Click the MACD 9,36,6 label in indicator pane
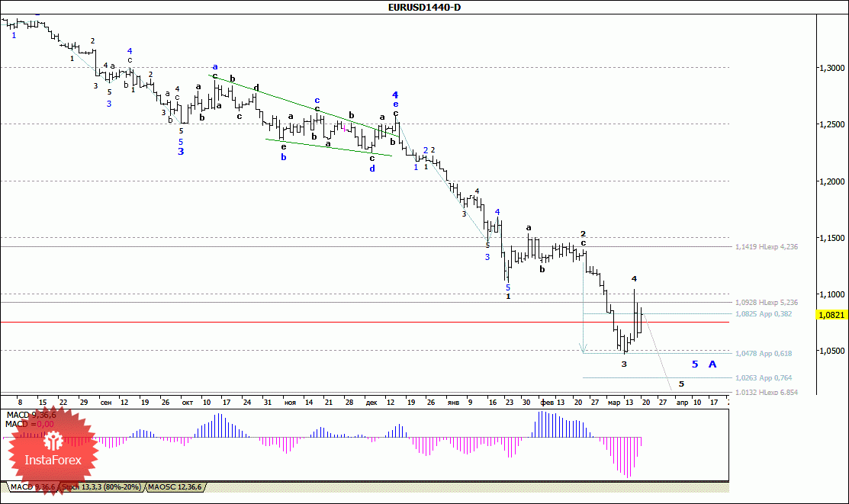849x504 pixels. click(x=31, y=415)
